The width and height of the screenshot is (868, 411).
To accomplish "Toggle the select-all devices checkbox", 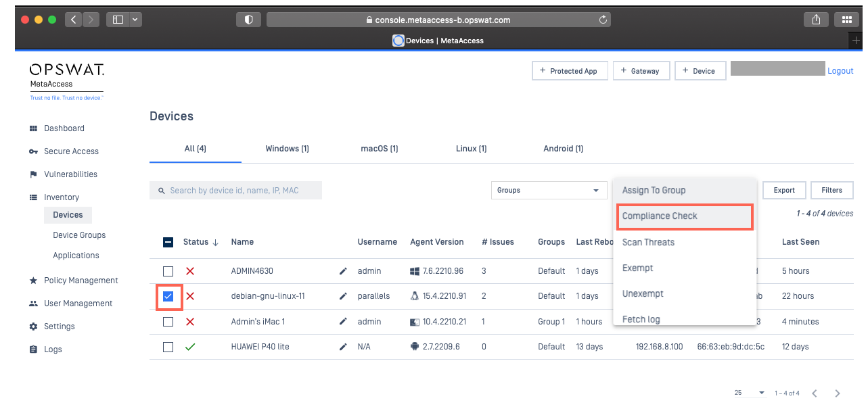I will (x=168, y=242).
